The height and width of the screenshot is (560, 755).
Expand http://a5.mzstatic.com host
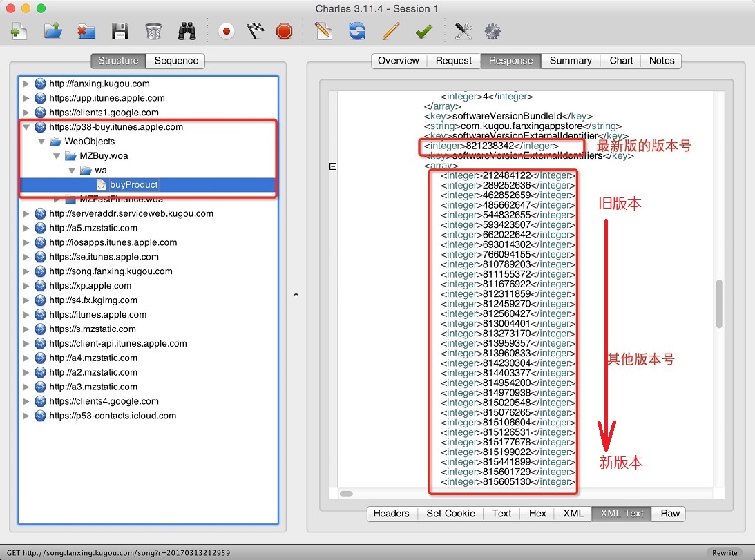point(26,229)
